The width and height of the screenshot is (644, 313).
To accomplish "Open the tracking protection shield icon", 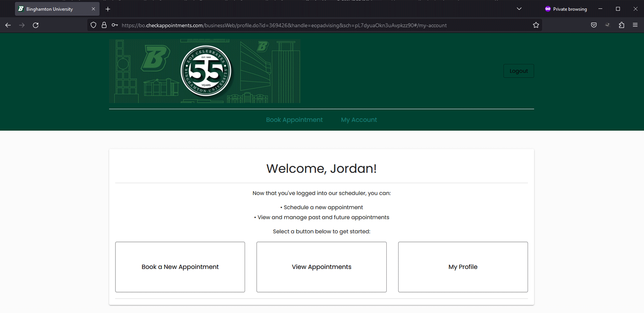I will pos(93,25).
